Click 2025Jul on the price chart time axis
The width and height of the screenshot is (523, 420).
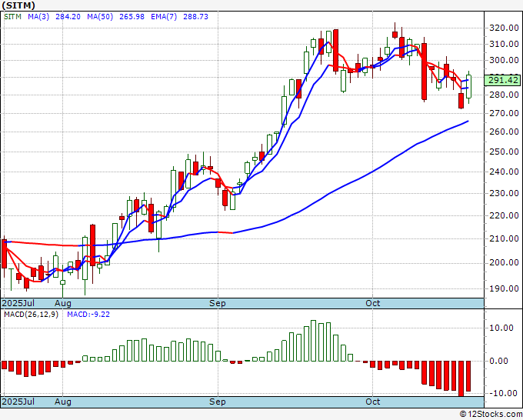coord(18,303)
